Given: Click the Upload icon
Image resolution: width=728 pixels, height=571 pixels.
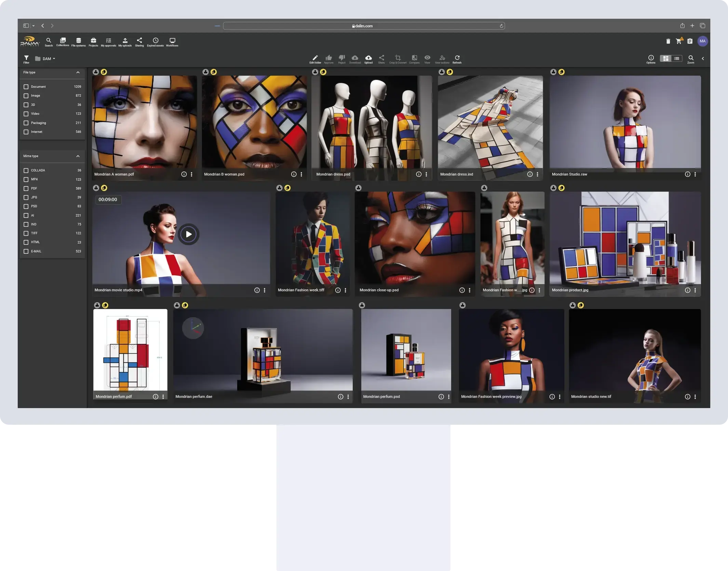Looking at the screenshot, I should pyautogui.click(x=368, y=58).
